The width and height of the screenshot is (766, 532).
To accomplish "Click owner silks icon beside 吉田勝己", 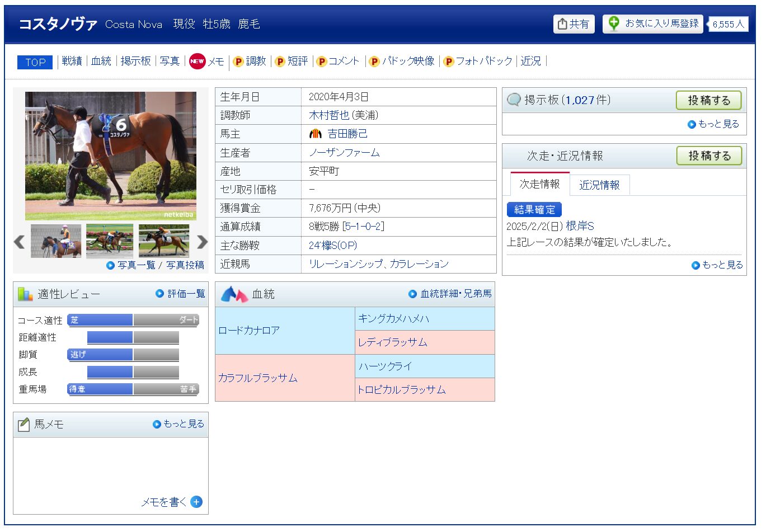I will [x=316, y=134].
